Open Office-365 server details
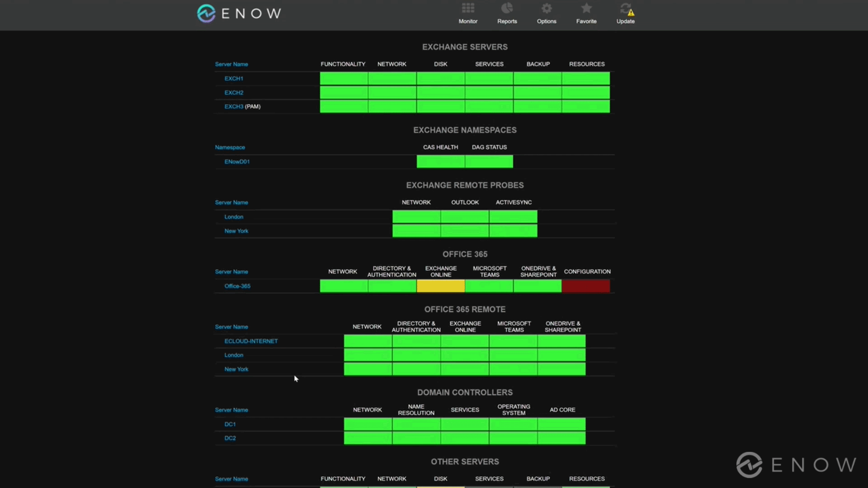This screenshot has height=488, width=868. 237,286
